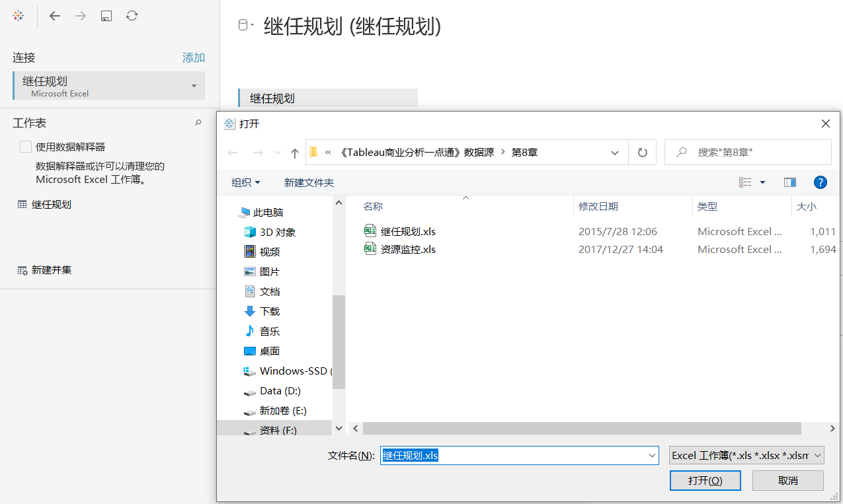Image resolution: width=843 pixels, height=504 pixels.
Task: Toggle the preview pane icon
Action: (789, 182)
